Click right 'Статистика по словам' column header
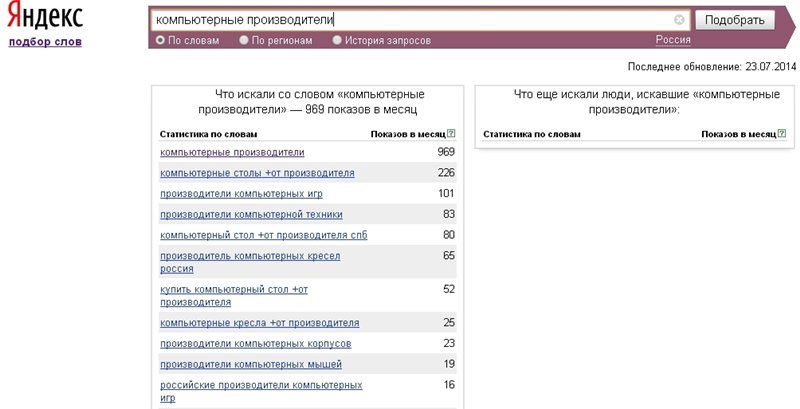The width and height of the screenshot is (800, 409). (x=532, y=134)
